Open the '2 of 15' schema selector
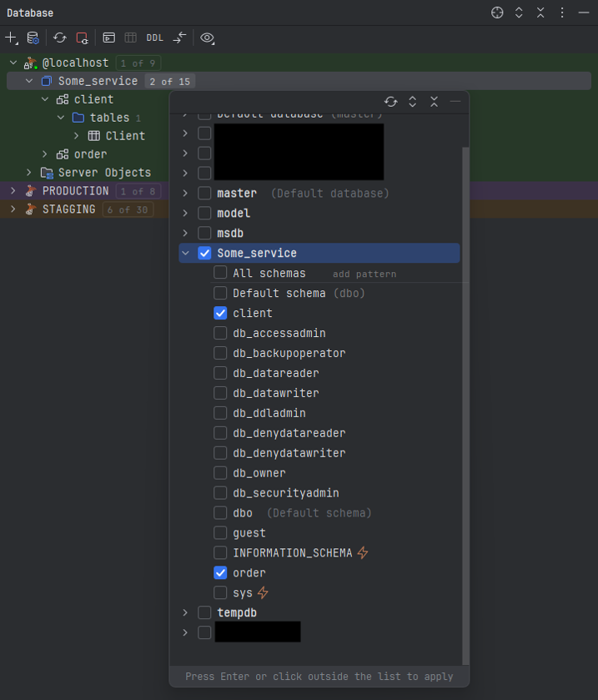The image size is (598, 700). 169,82
